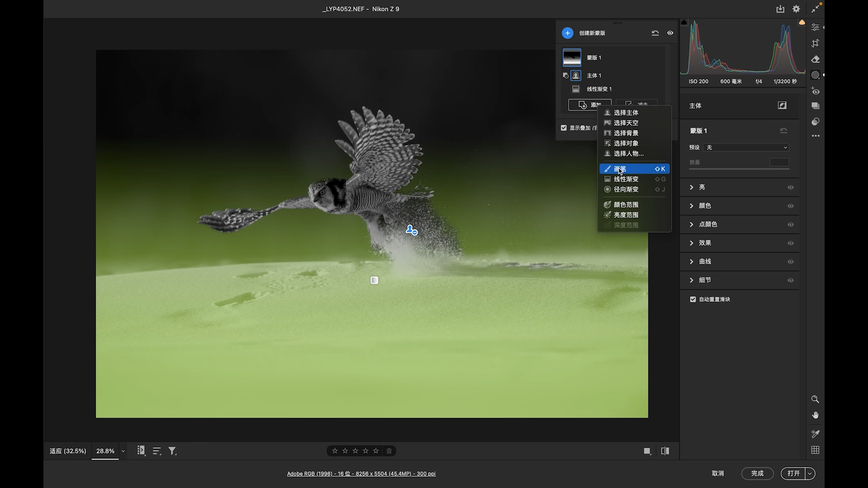Select the Red eye removal tool
Image resolution: width=868 pixels, height=488 pixels.
click(x=815, y=91)
